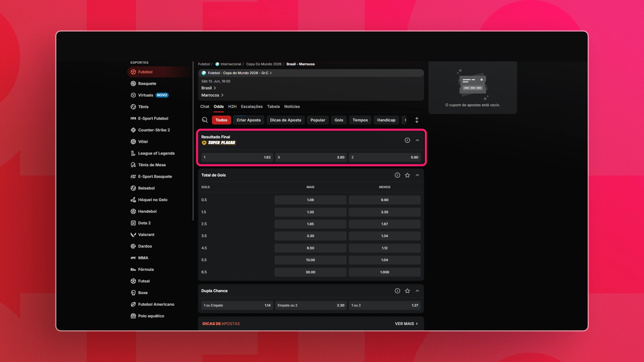Select draw X odds 3.80

coord(311,158)
